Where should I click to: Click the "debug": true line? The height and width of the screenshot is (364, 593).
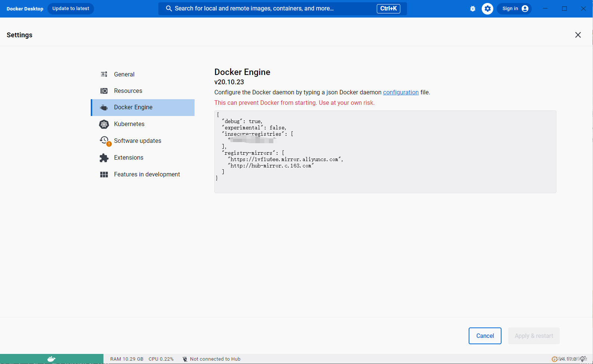[x=242, y=122]
